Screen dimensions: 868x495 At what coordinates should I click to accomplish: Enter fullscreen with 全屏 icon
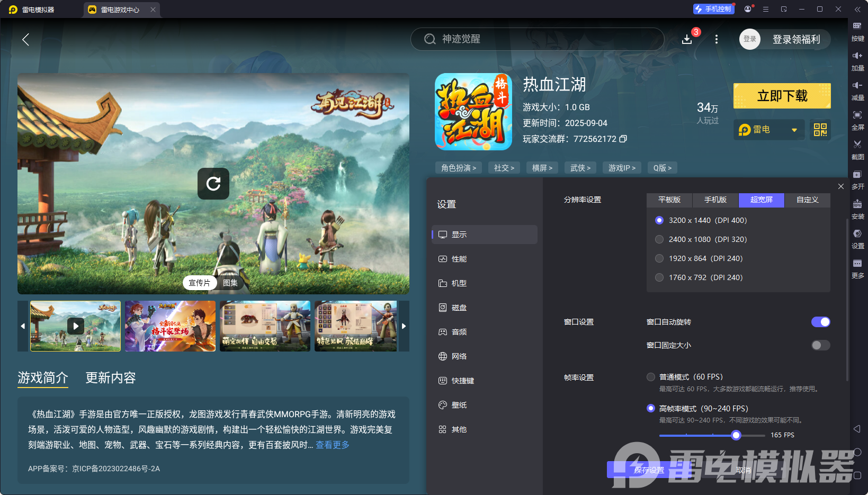[x=857, y=121]
